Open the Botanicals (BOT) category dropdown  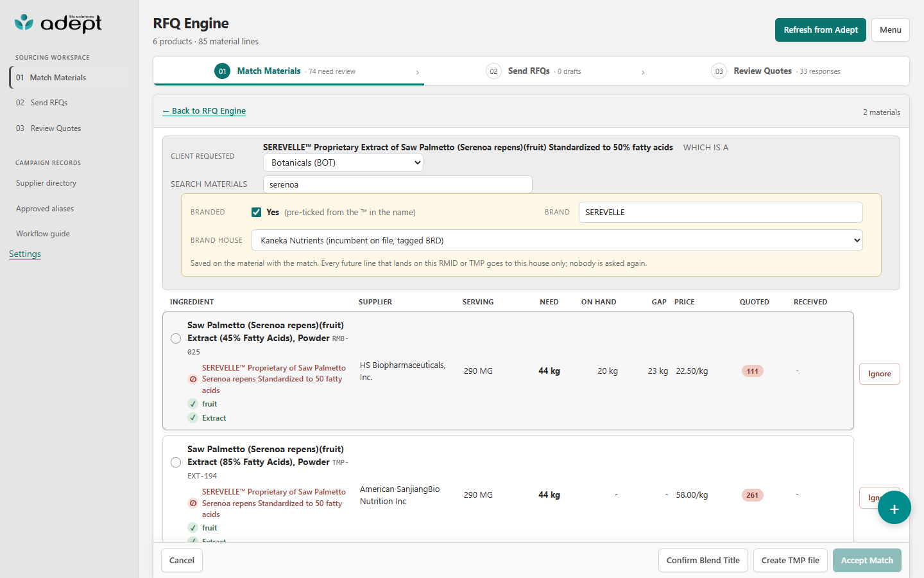(343, 163)
